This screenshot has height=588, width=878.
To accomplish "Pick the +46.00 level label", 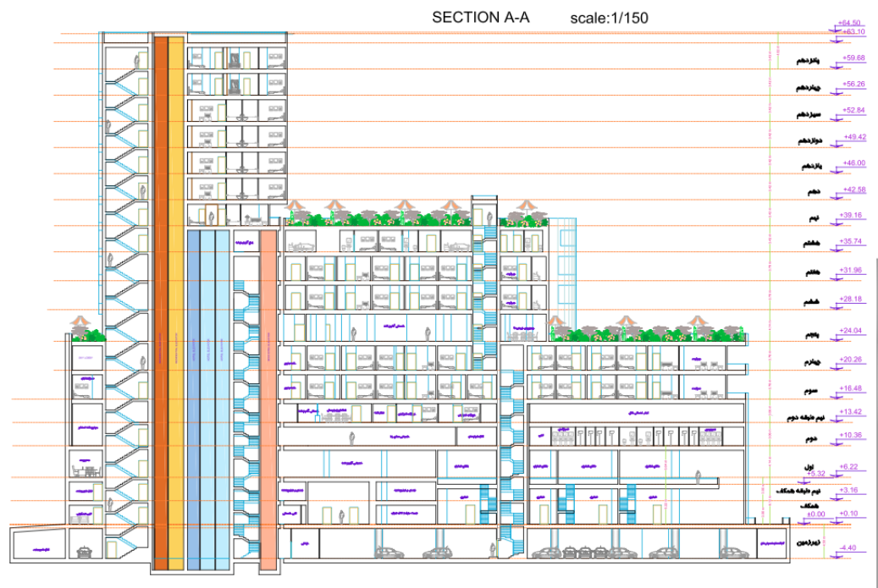I will (853, 162).
